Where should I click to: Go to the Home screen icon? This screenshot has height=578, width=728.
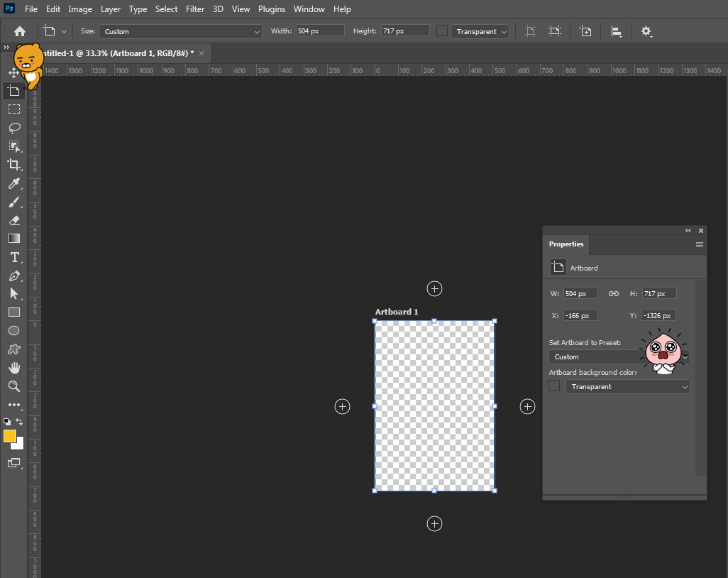point(19,31)
